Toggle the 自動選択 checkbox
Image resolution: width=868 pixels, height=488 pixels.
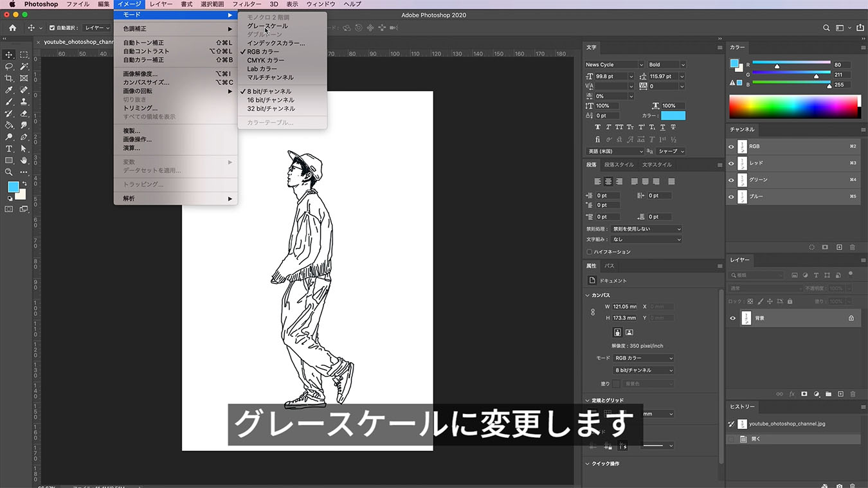click(51, 28)
